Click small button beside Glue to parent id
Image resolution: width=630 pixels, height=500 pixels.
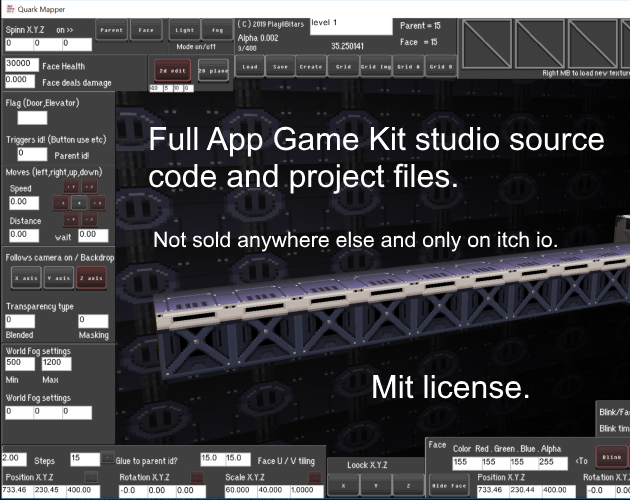pyautogui.click(x=107, y=458)
